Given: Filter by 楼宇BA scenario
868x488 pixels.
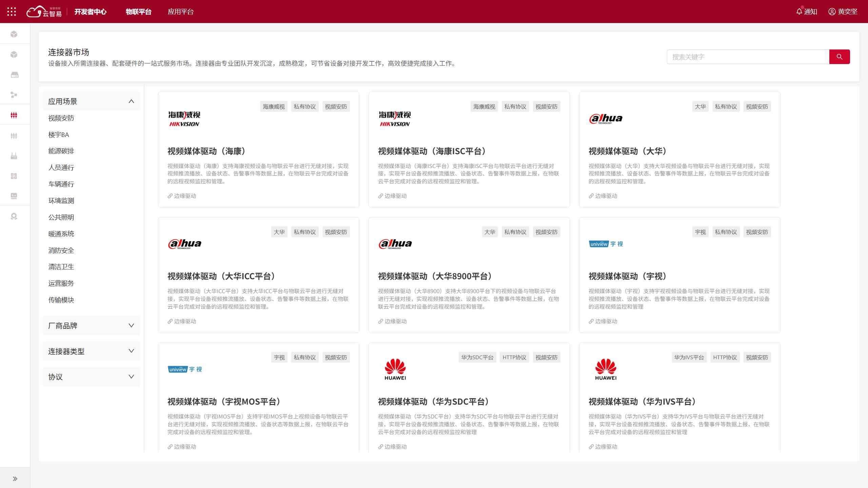Looking at the screenshot, I should 58,135.
